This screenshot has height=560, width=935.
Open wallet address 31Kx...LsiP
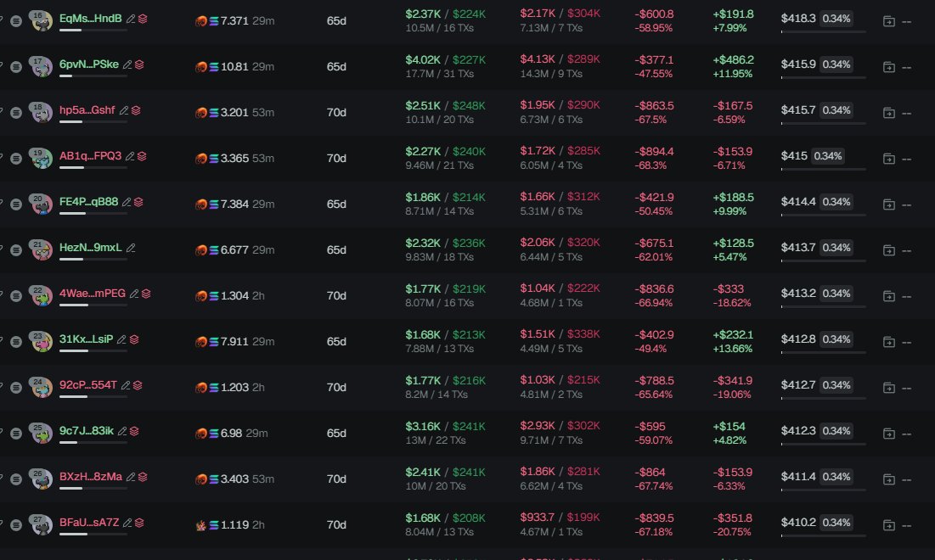point(86,339)
